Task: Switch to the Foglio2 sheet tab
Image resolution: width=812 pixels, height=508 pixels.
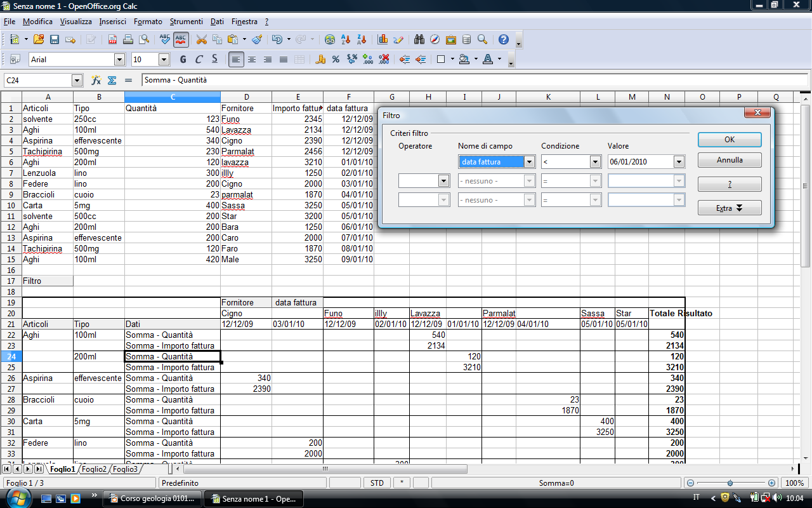Action: point(94,469)
